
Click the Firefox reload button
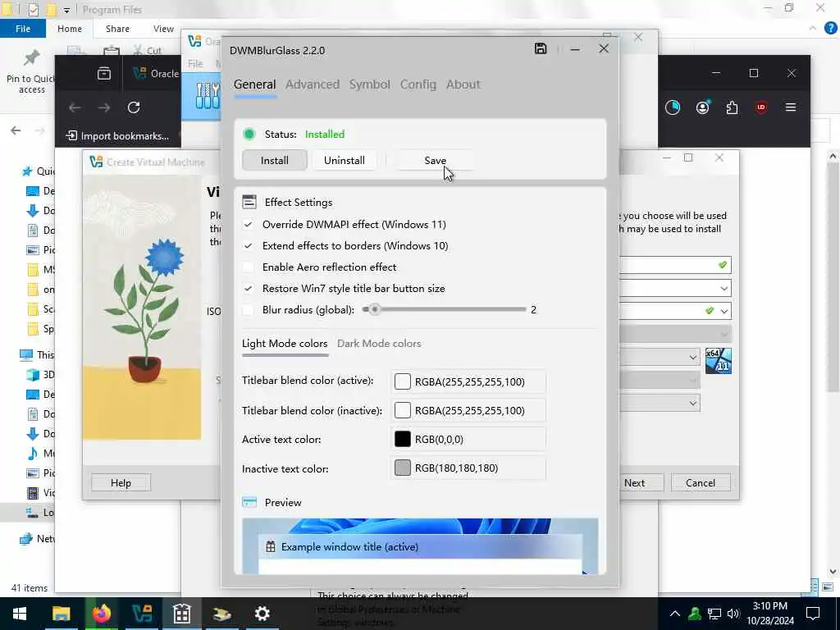(x=134, y=107)
